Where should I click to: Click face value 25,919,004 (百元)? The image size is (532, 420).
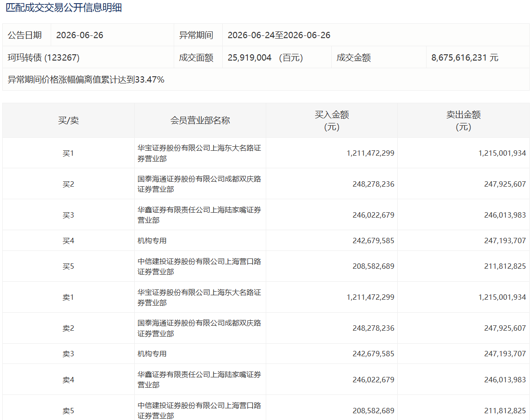pyautogui.click(x=265, y=57)
